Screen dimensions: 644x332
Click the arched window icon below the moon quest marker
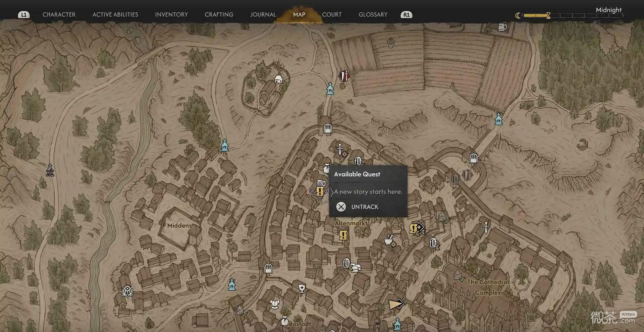(434, 243)
